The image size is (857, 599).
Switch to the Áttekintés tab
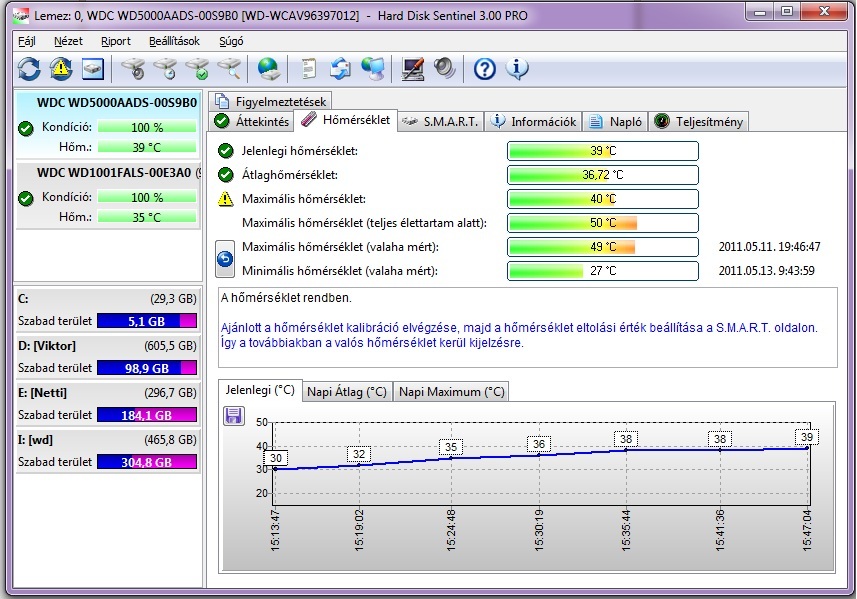pos(251,121)
